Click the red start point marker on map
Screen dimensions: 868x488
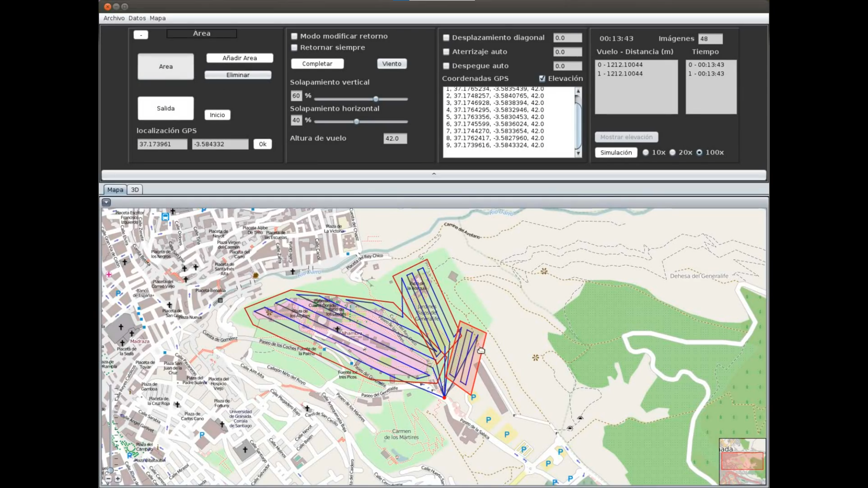pyautogui.click(x=444, y=398)
